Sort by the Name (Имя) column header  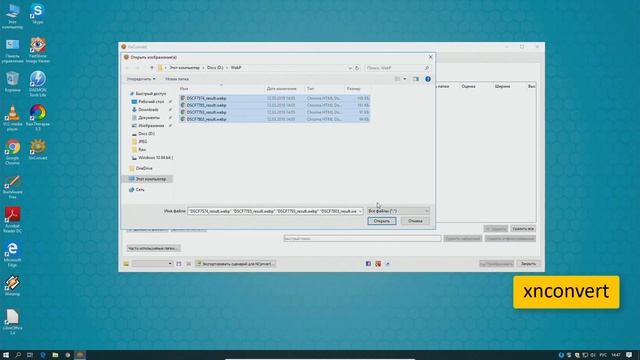[x=222, y=89]
